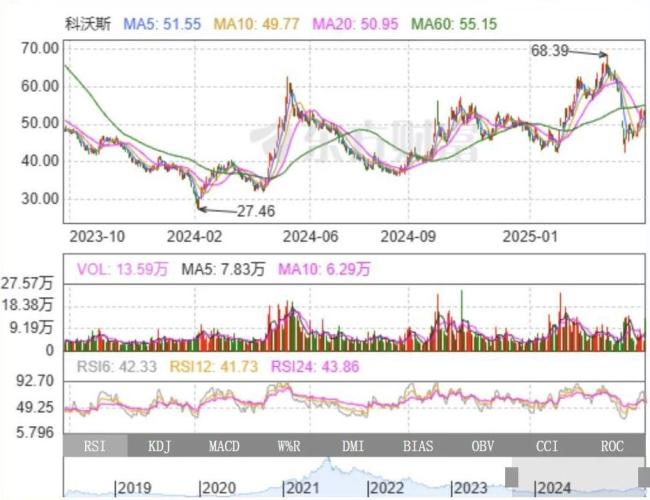Open the MACD indicator tab
Image resolution: width=650 pixels, height=500 pixels.
point(224,445)
